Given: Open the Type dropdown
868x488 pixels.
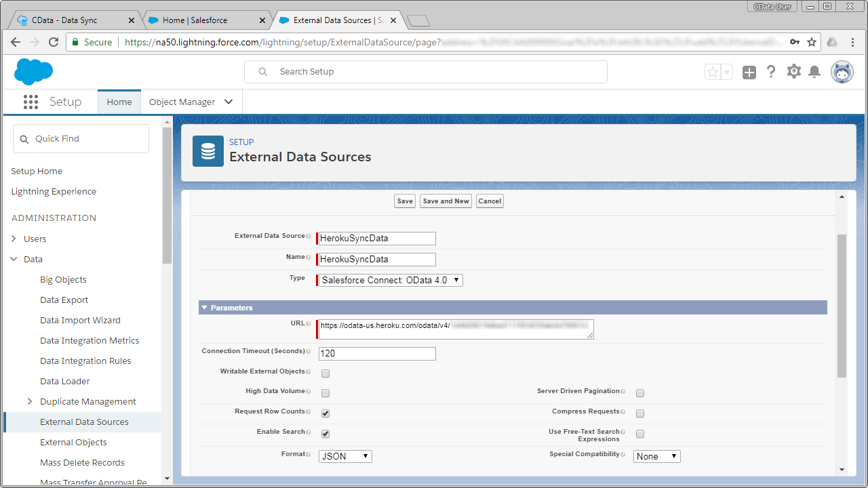Looking at the screenshot, I should (391, 280).
